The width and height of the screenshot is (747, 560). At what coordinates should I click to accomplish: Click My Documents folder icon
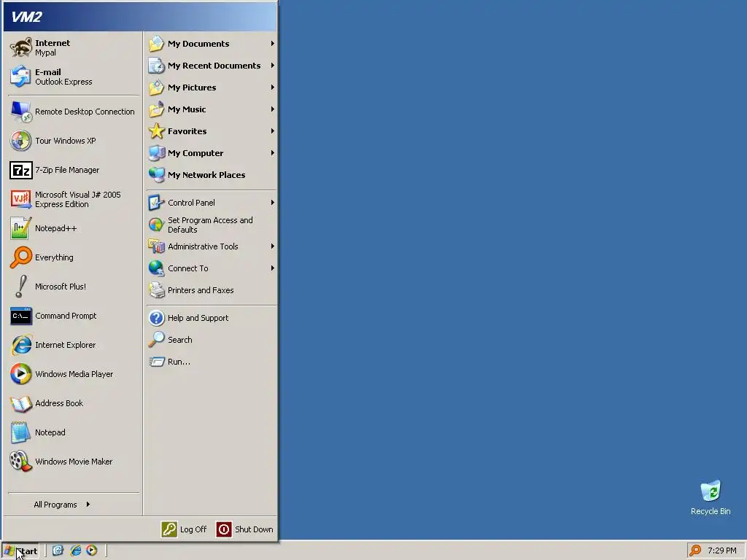tap(156, 44)
